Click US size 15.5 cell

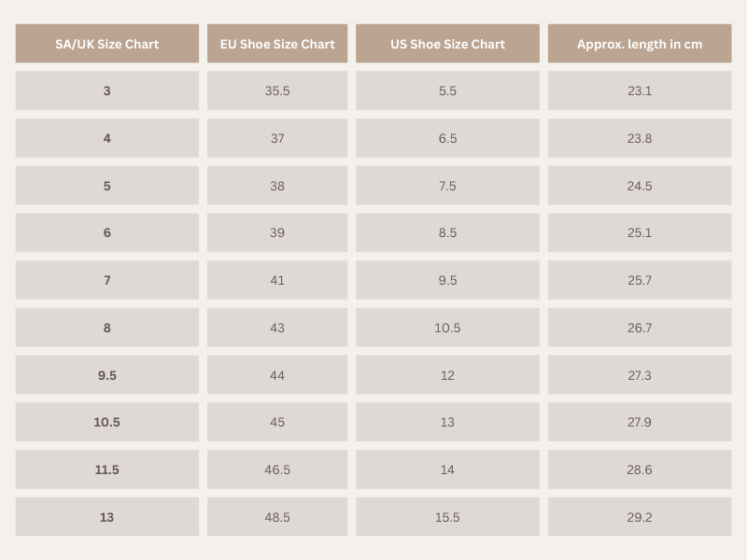pos(447,517)
